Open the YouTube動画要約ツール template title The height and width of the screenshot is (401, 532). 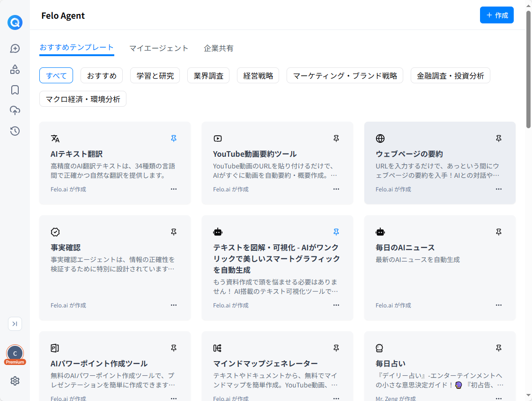255,154
